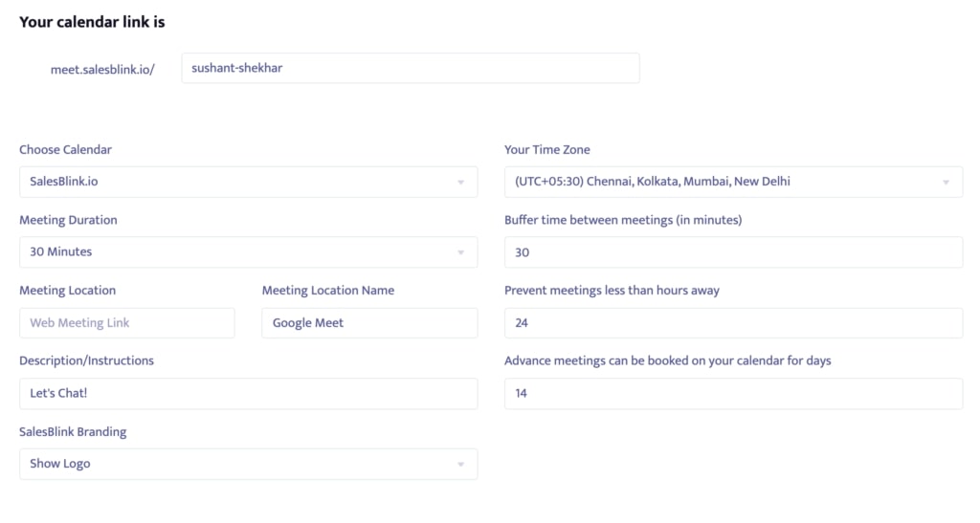
Task: Open the 30 Minutes duration selector
Action: coord(249,252)
